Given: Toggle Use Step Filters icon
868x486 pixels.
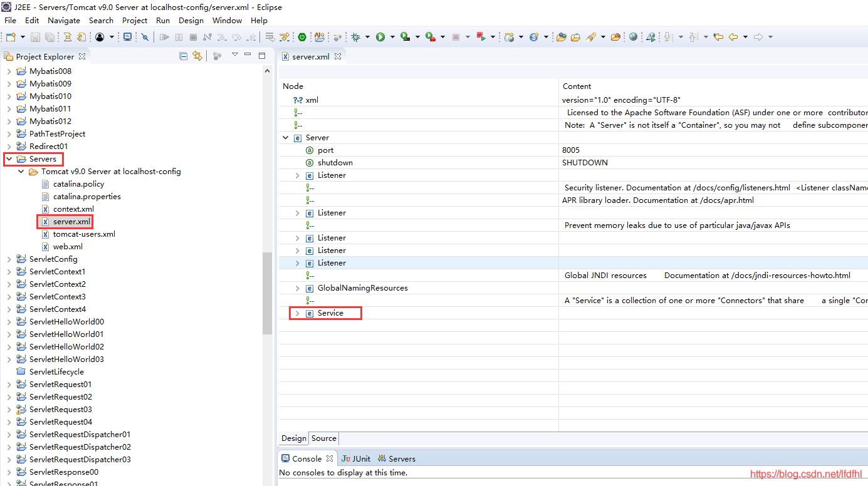Looking at the screenshot, I should pos(284,38).
